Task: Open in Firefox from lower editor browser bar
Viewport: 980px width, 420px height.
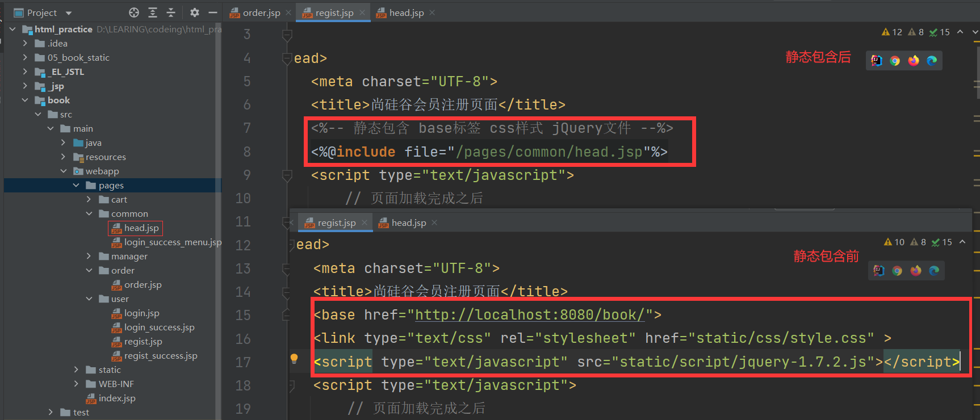Action: coord(916,271)
